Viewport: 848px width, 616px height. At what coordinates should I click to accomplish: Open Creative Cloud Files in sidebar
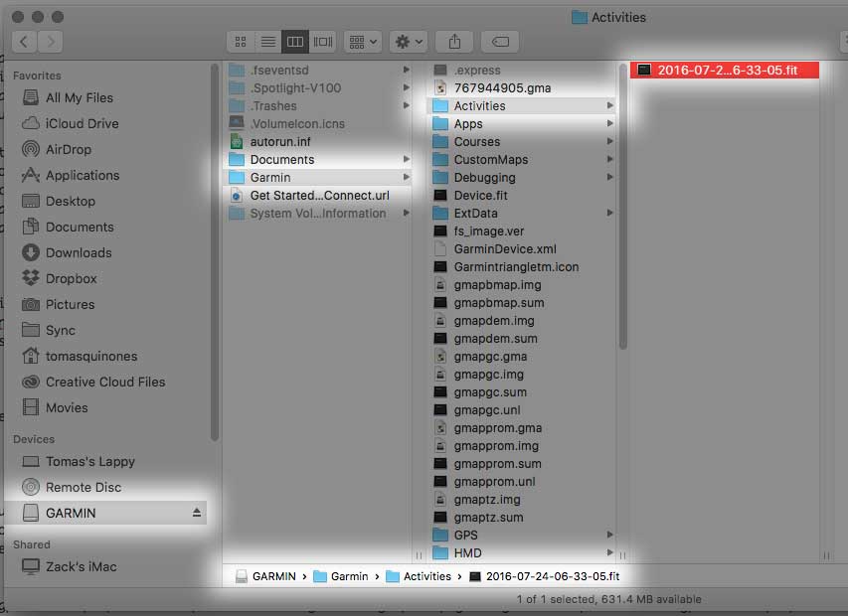click(x=93, y=383)
